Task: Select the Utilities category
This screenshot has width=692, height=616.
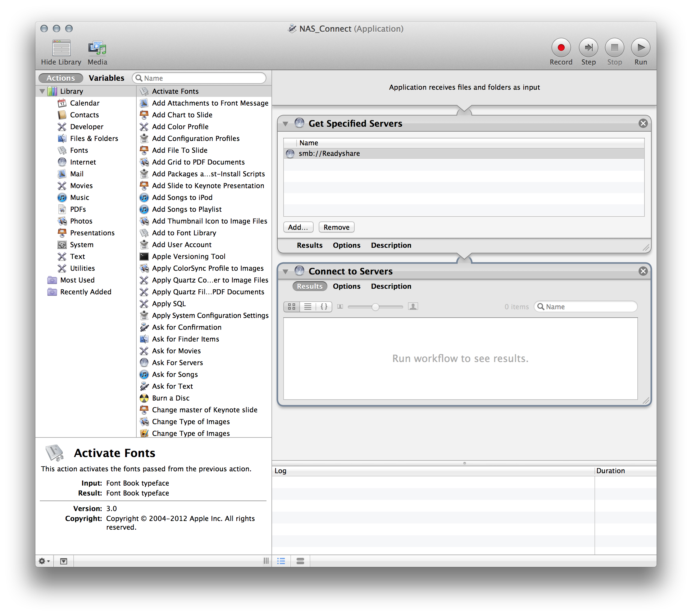Action: point(82,268)
